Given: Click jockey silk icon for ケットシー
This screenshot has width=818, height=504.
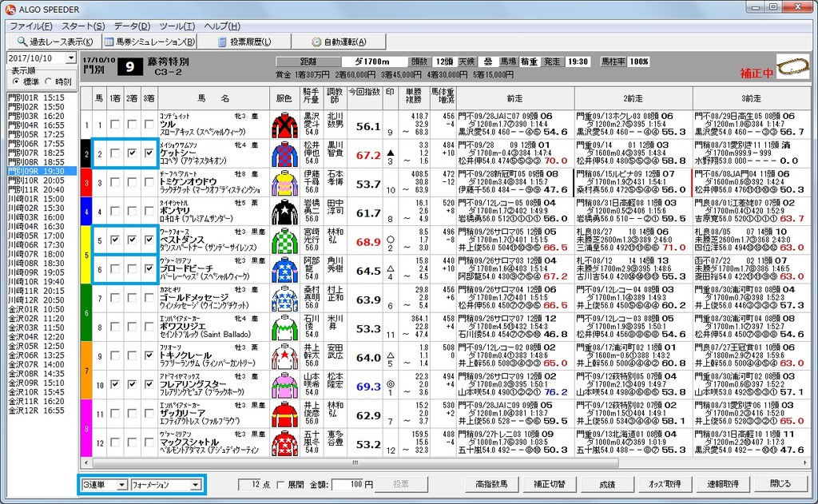Looking at the screenshot, I should pos(284,154).
